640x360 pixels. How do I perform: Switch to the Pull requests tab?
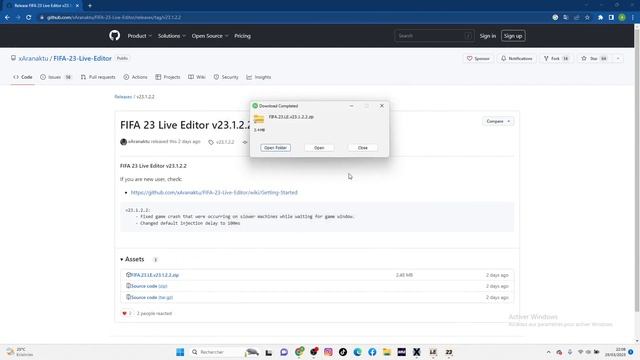pyautogui.click(x=98, y=77)
